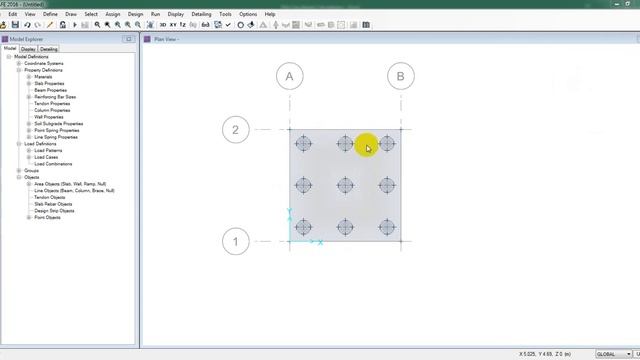Viewport: 640px width, 360px height.
Task: Click the first magnifier rubber band zoom icon
Action: (97, 25)
